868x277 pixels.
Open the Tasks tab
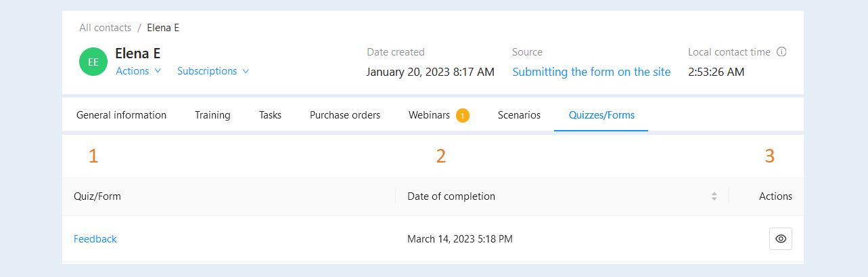coord(270,115)
